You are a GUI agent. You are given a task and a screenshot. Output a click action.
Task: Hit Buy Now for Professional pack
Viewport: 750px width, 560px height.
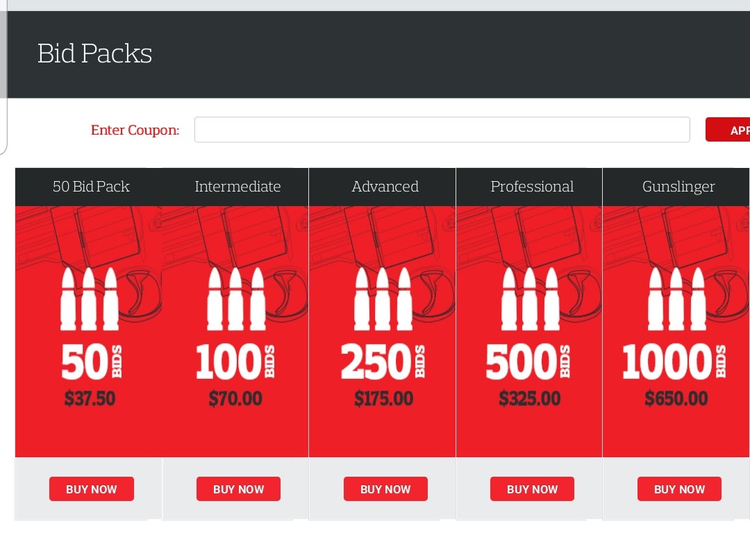pyautogui.click(x=532, y=489)
